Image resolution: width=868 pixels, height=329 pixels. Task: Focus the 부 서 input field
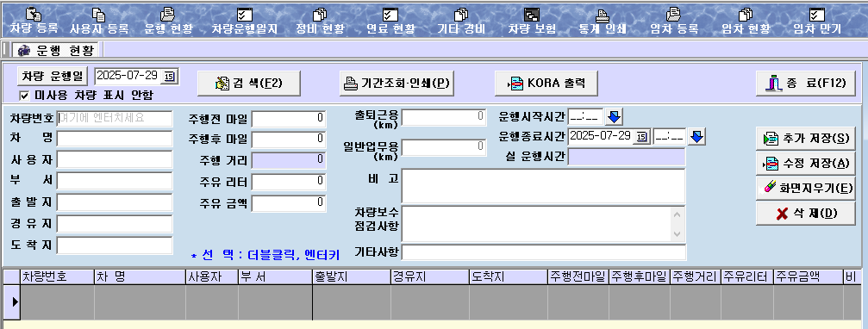(115, 181)
